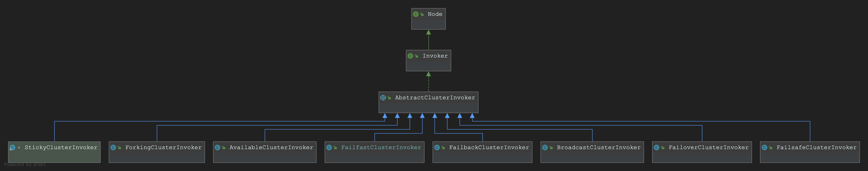Click the public visibility lock icon on Node
The height and width of the screenshot is (171, 868).
pyautogui.click(x=422, y=14)
